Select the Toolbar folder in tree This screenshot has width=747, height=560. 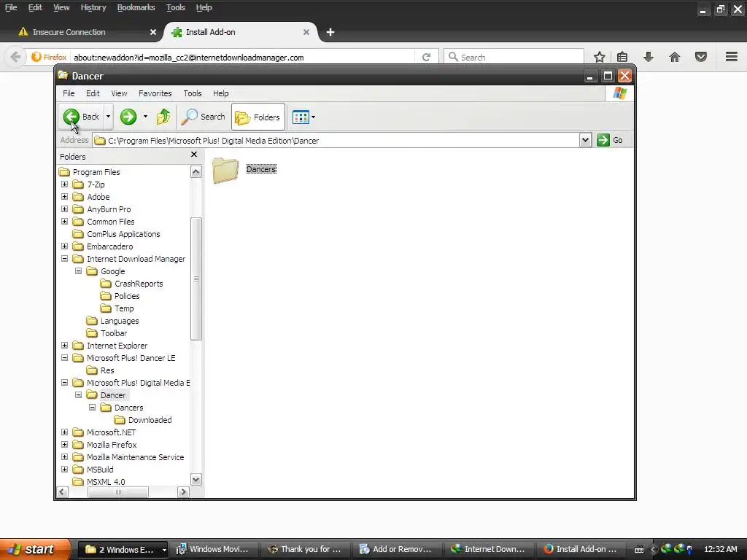(107, 332)
